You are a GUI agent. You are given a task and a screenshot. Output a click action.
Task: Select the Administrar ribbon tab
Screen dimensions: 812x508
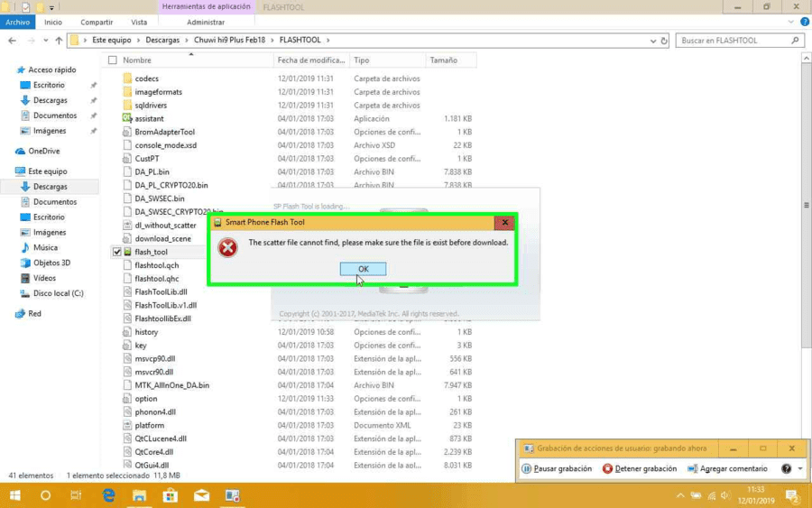[206, 23]
